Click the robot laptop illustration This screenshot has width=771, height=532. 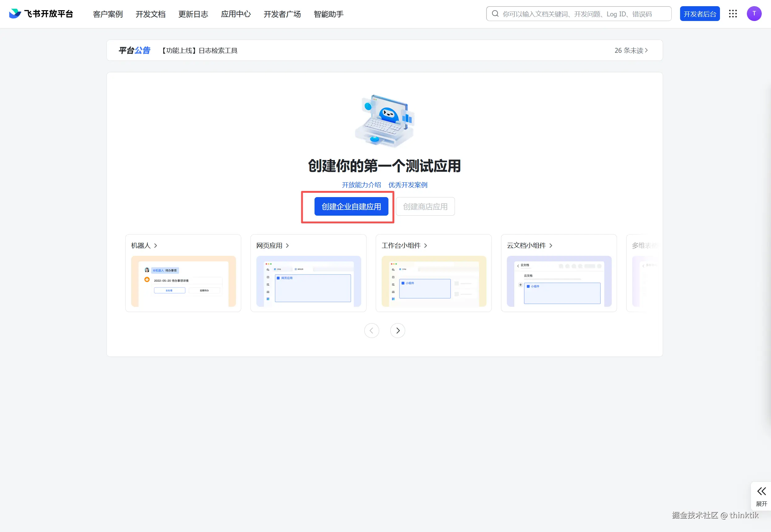384,121
